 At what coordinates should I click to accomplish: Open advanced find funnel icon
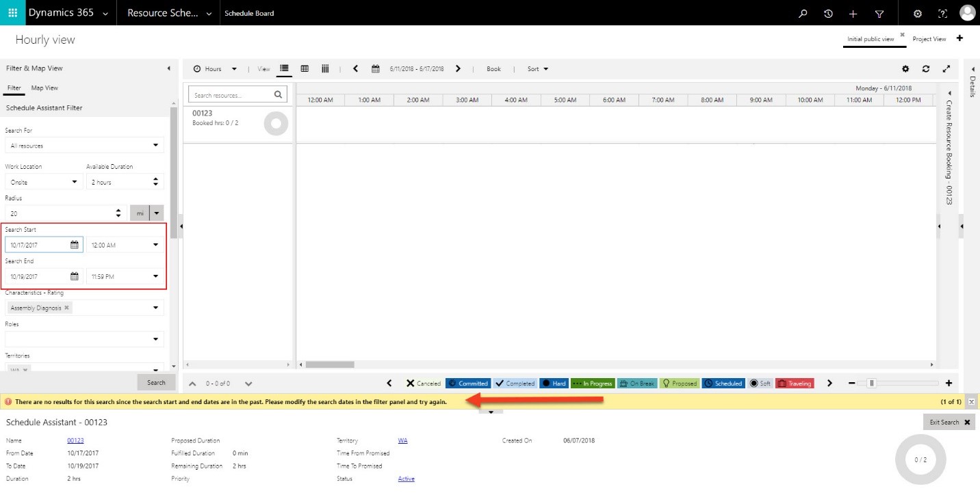point(879,14)
